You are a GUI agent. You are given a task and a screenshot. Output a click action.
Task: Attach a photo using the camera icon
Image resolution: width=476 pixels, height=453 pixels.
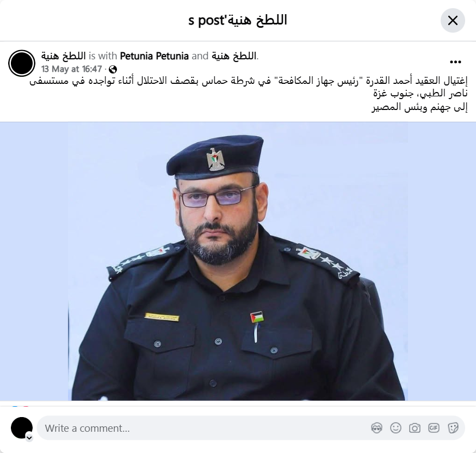click(415, 428)
